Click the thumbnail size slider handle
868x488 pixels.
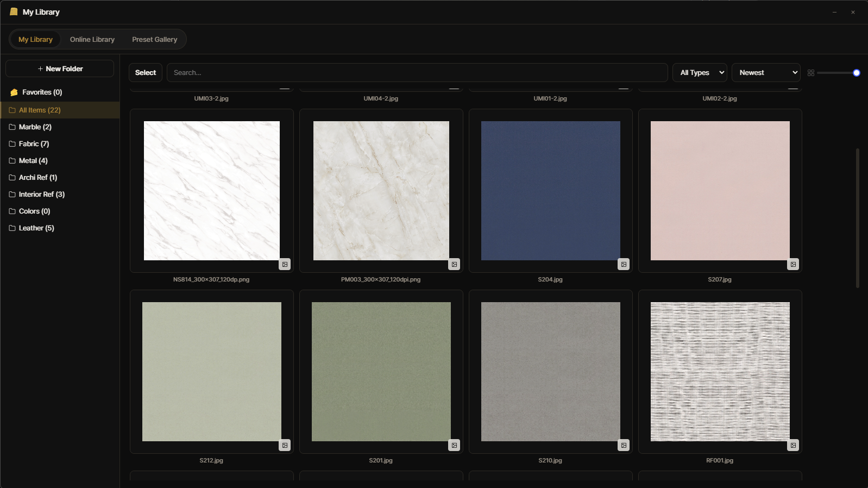pyautogui.click(x=857, y=73)
